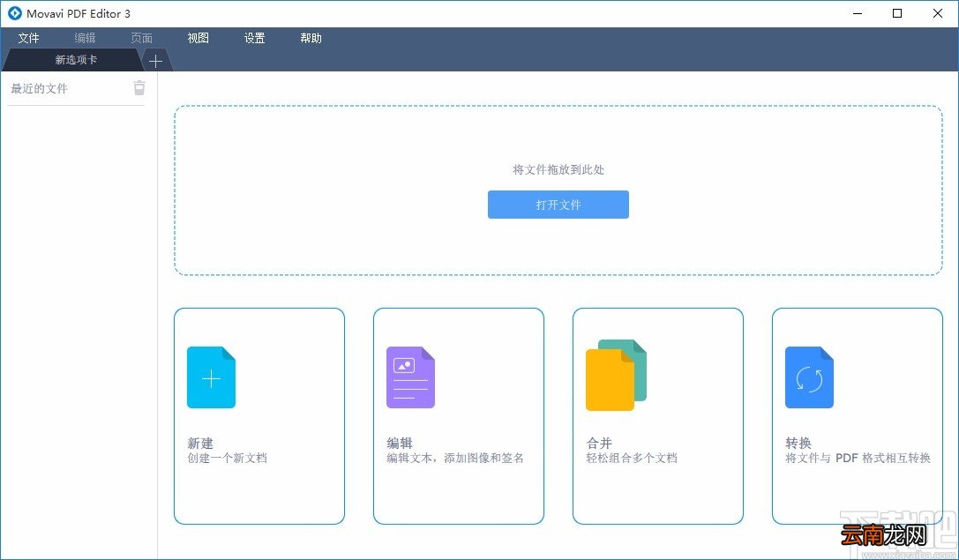Click the 创建一个新文档 description text
Screen dimensions: 959x560
(227, 458)
